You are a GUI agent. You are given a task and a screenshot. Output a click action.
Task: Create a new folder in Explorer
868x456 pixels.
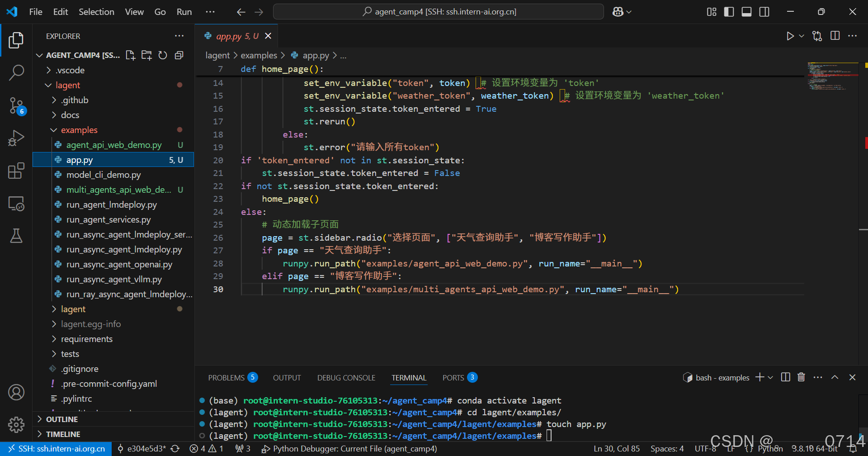pos(146,55)
